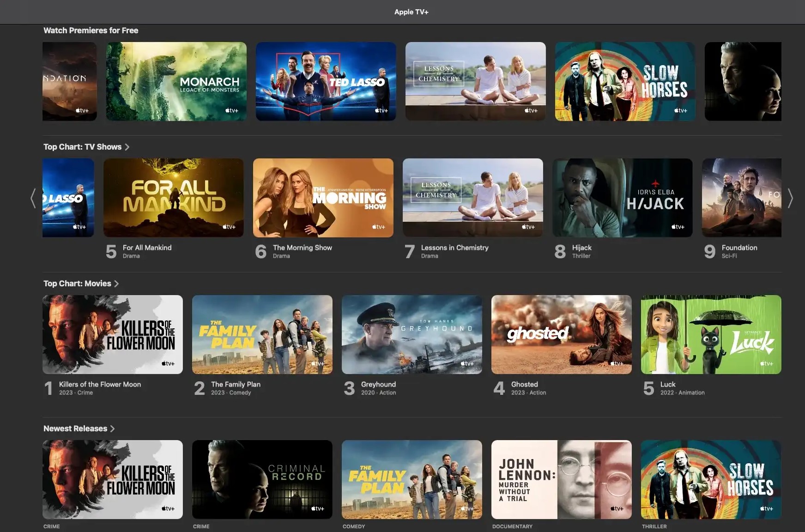Select 'The Family Plan' title below rank 2
This screenshot has height=532, width=805.
coord(236,384)
